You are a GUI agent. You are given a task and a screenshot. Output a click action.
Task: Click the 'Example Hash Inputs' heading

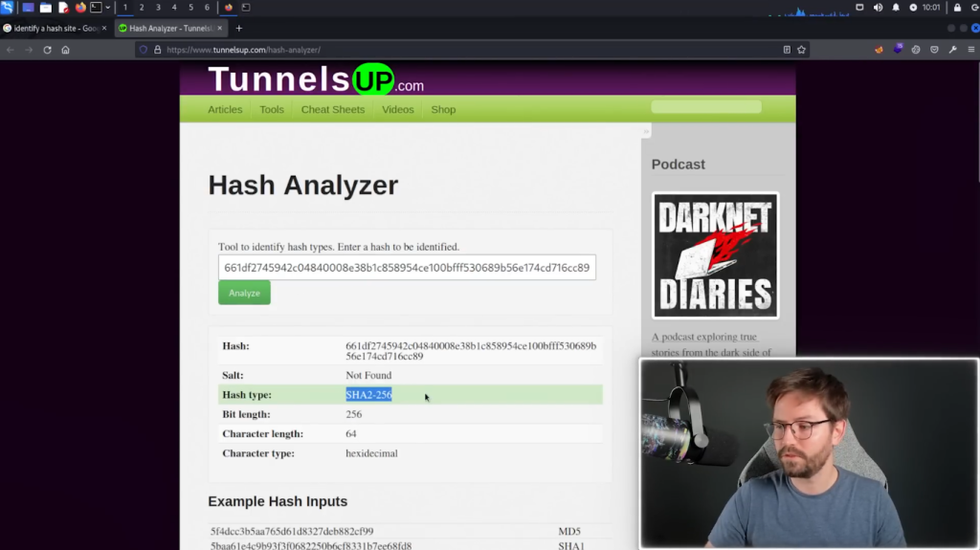(278, 501)
